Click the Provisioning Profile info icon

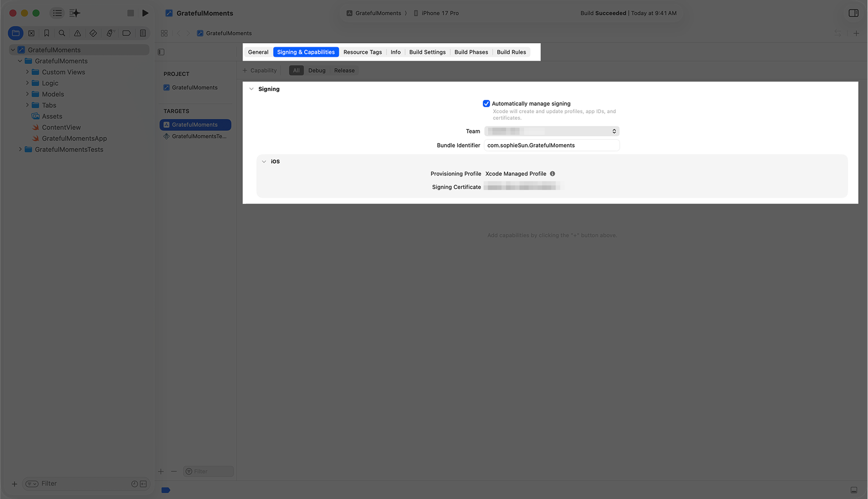pos(552,174)
